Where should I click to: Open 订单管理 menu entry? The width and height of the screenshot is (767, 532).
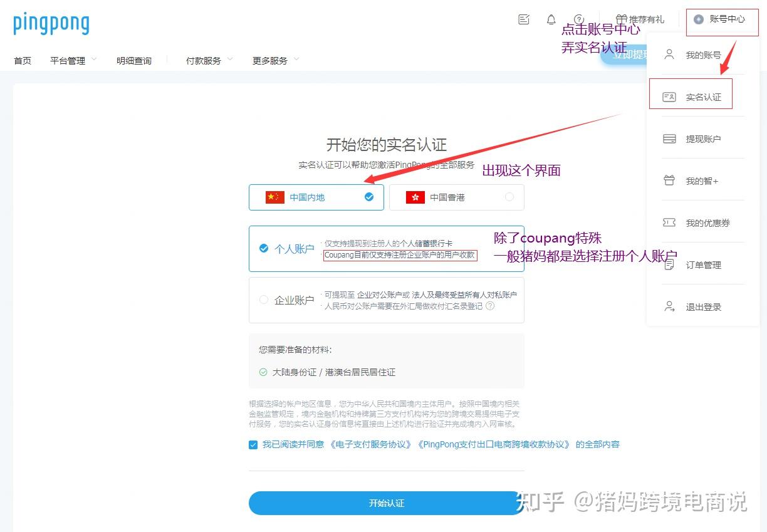pyautogui.click(x=703, y=265)
